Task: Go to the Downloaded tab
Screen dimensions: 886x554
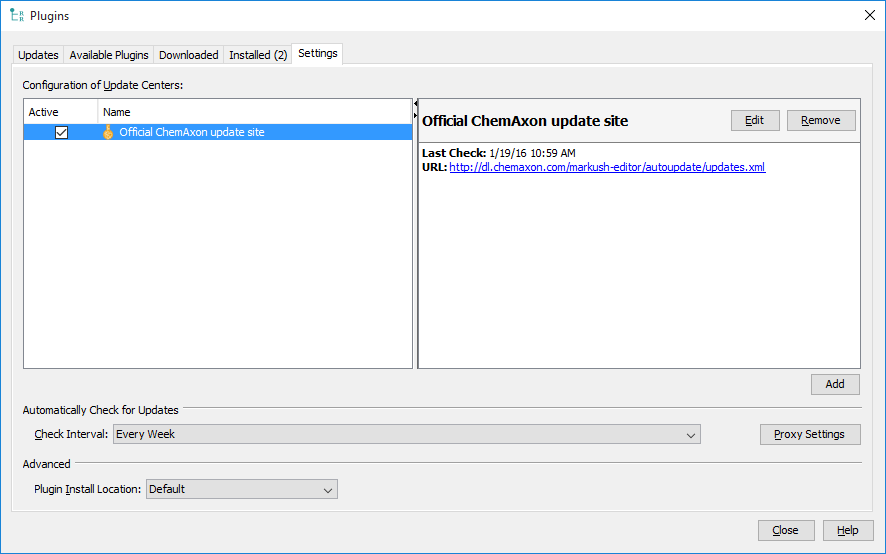Action: (x=188, y=55)
